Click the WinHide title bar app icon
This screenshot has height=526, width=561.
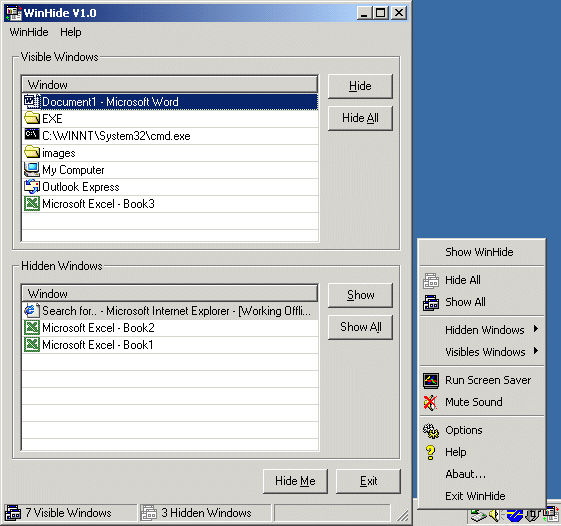pos(14,13)
